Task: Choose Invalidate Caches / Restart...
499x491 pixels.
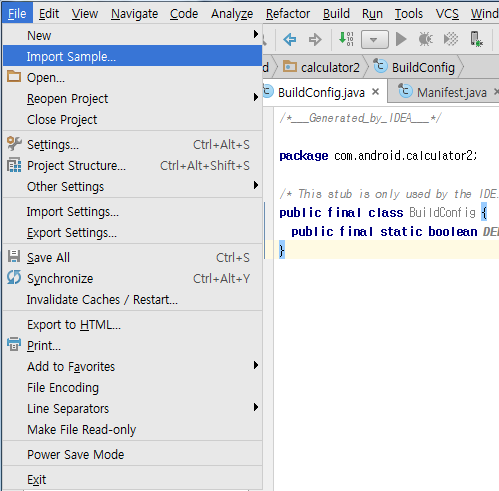Action: pos(133,300)
